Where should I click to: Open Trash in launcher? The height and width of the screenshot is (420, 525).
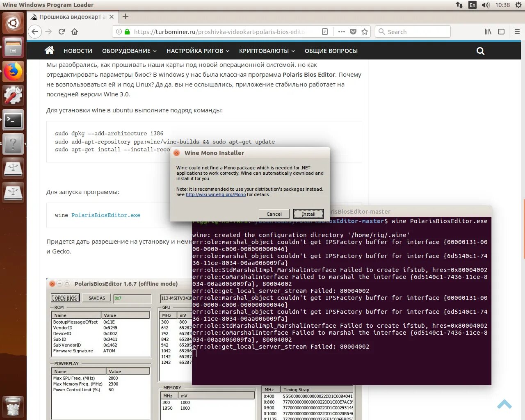[x=13, y=406]
